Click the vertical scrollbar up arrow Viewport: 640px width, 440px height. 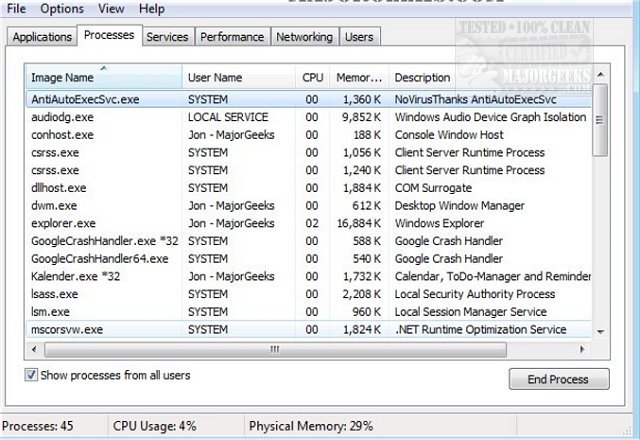coord(600,74)
